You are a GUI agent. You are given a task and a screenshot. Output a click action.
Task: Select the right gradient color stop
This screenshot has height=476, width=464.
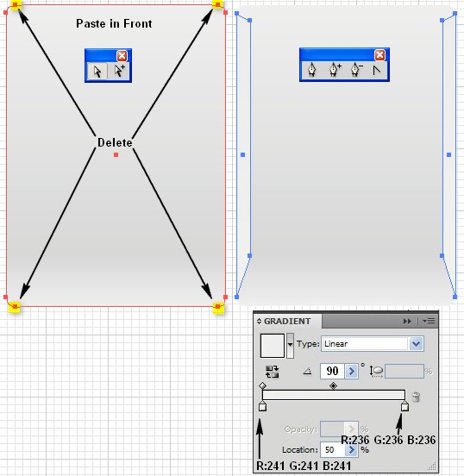404,406
